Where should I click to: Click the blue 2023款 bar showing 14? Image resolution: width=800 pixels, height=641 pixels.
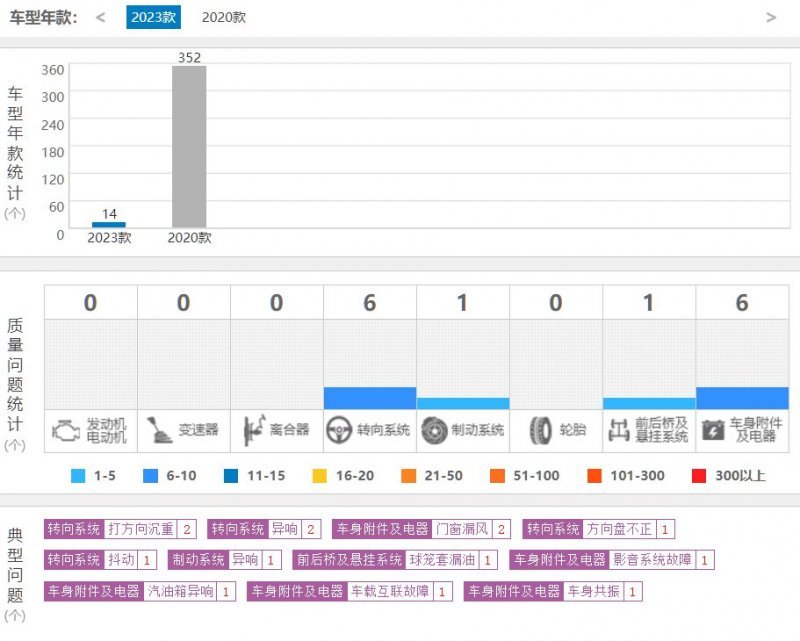pyautogui.click(x=109, y=224)
